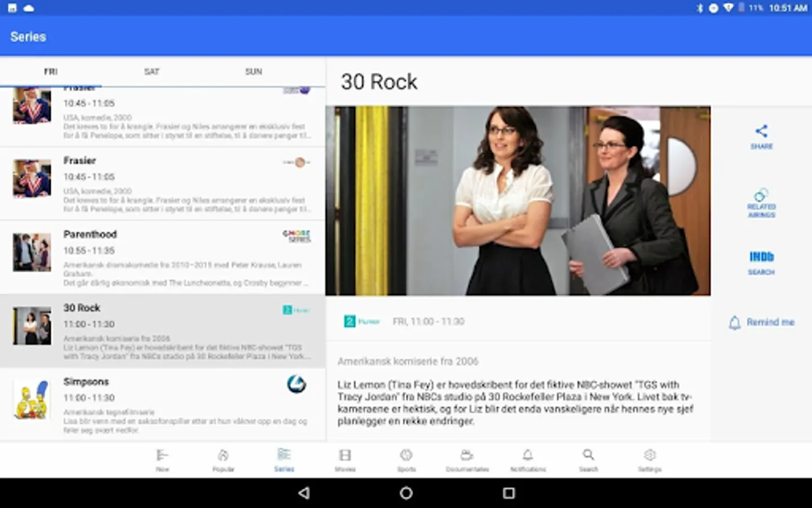Tap the cloud icon in status bar
Image resolution: width=812 pixels, height=508 pixels.
(x=29, y=8)
